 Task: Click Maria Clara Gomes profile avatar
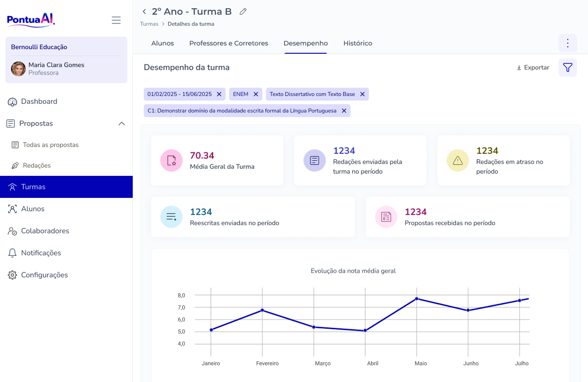coord(18,69)
